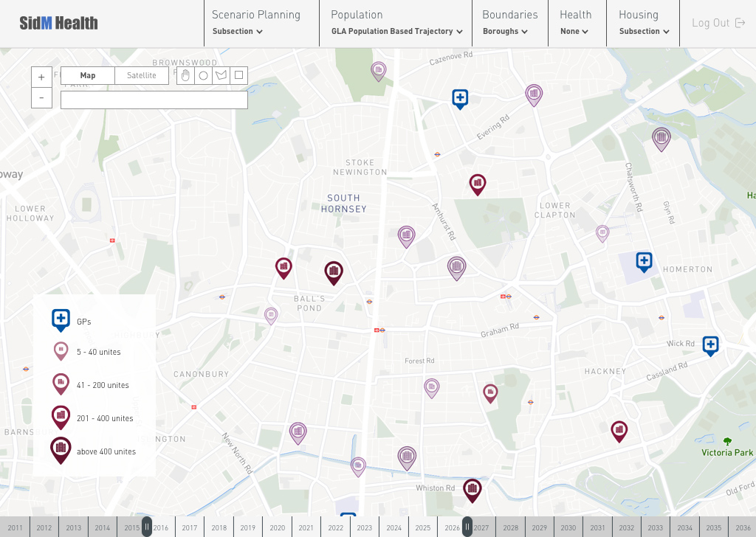The image size is (756, 537).
Task: Open the Housing menu
Action: 644,23
